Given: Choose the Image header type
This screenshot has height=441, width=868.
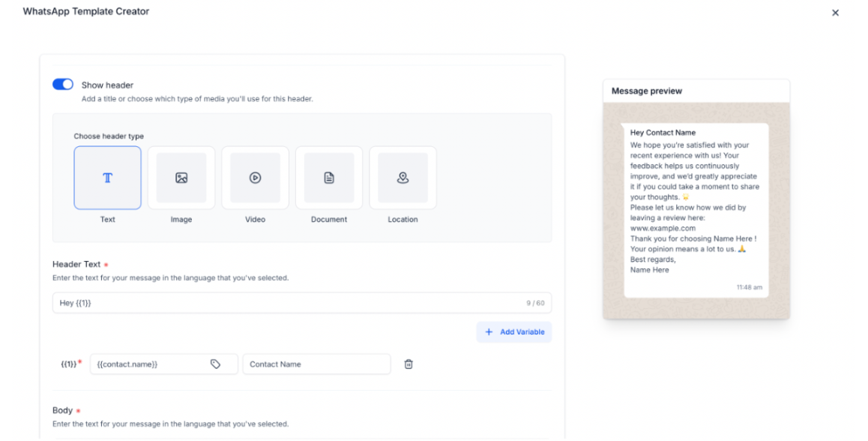Looking at the screenshot, I should (x=181, y=178).
